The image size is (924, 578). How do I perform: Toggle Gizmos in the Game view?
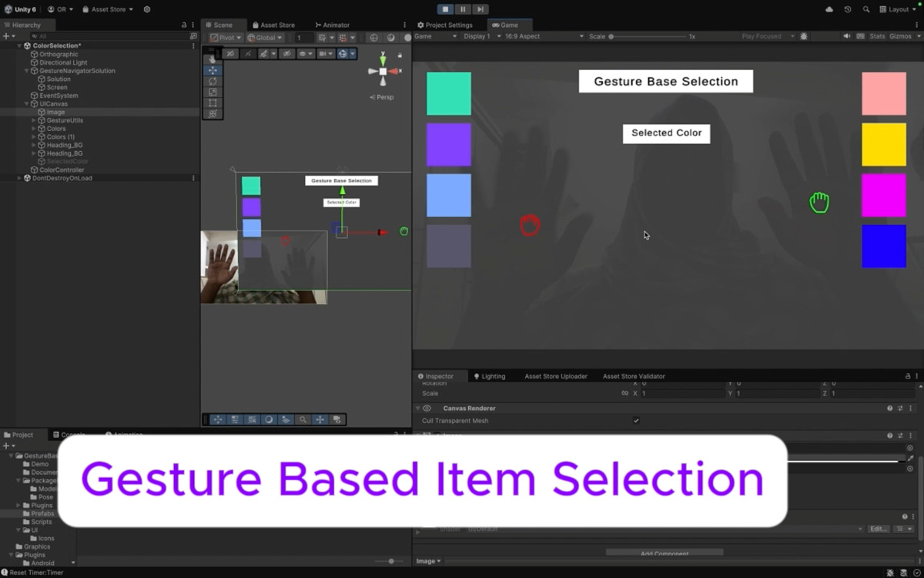[900, 36]
